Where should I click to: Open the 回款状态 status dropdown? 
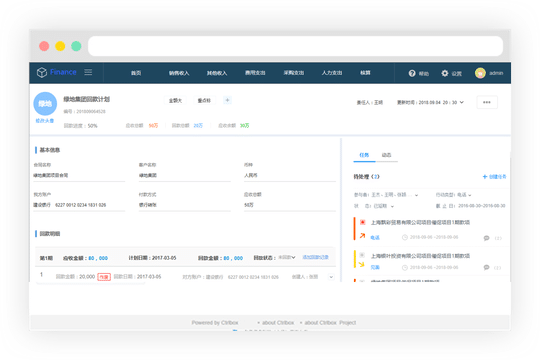[x=287, y=257]
